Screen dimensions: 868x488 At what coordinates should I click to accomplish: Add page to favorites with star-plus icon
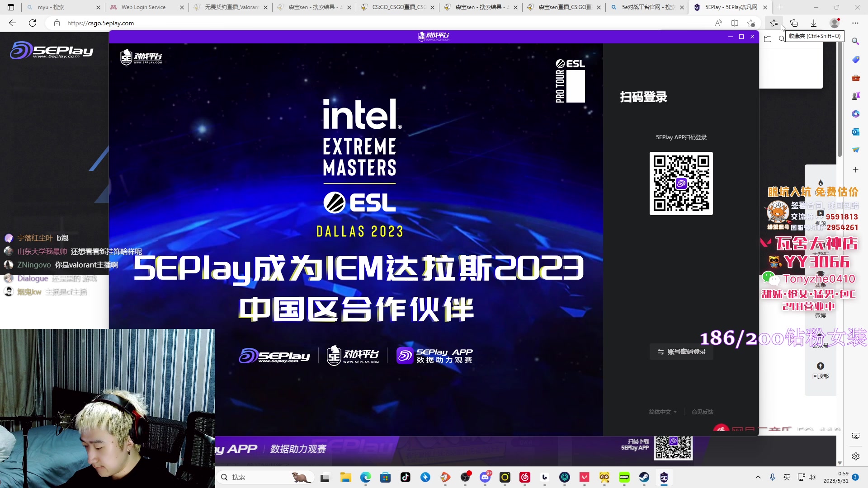(751, 23)
